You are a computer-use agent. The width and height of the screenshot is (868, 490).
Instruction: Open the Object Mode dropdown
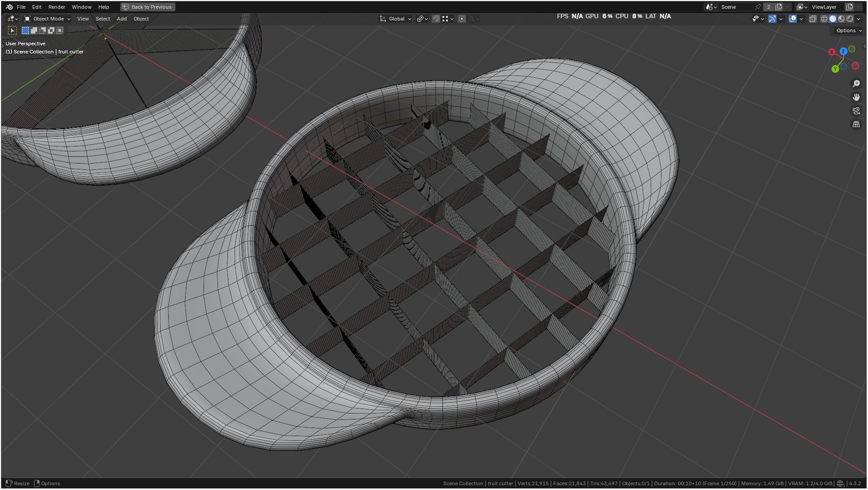[47, 19]
